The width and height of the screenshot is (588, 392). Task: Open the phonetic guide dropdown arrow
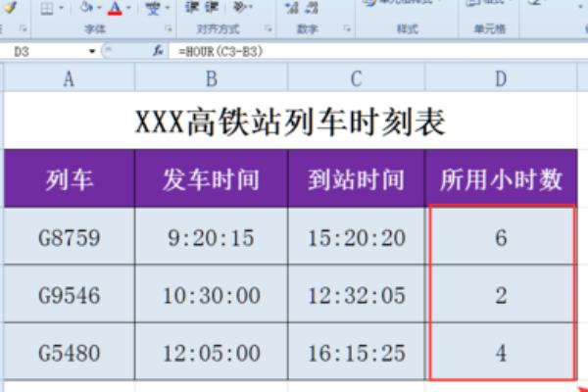168,8
